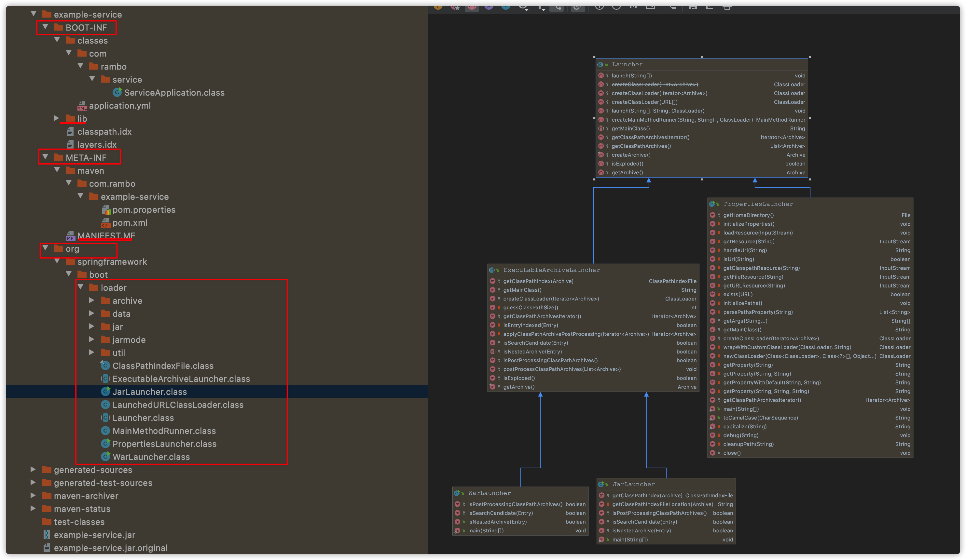Click the ServiceApplication.class file icon
The image size is (966, 560).
click(x=117, y=92)
